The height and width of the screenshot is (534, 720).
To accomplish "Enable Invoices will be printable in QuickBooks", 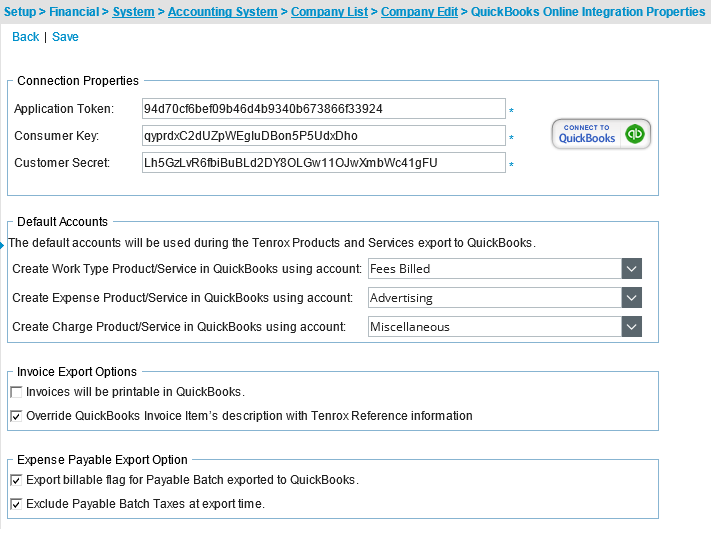I will point(16,392).
